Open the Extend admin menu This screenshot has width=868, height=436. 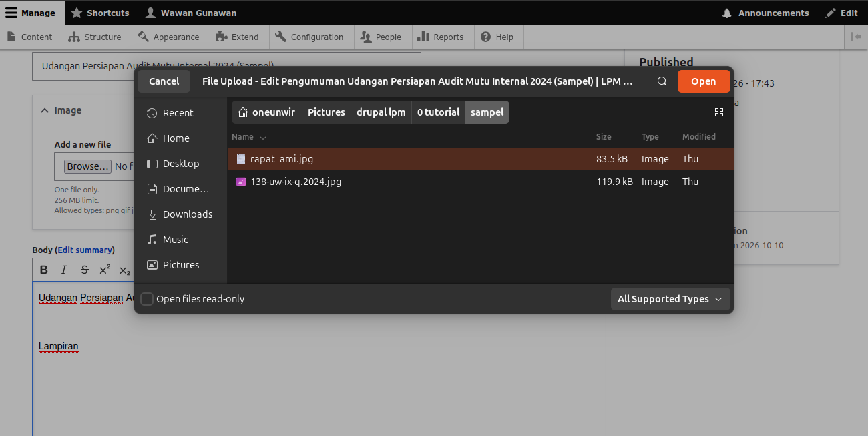(x=239, y=37)
